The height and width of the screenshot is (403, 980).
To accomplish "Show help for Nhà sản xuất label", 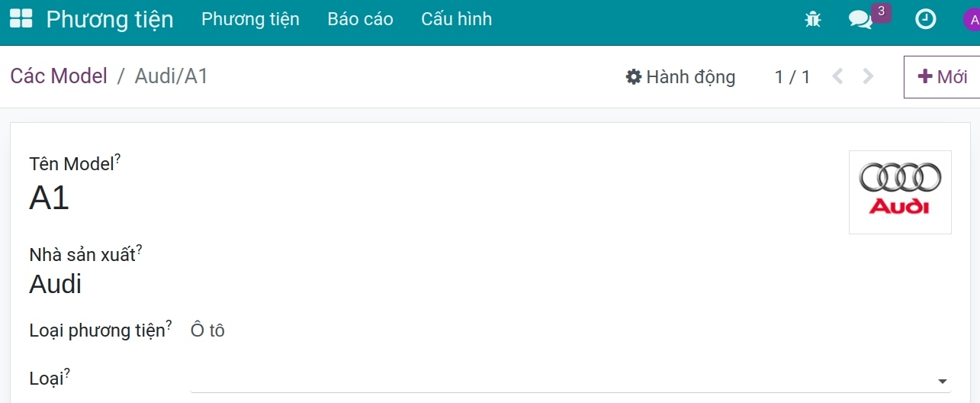I will point(140,249).
